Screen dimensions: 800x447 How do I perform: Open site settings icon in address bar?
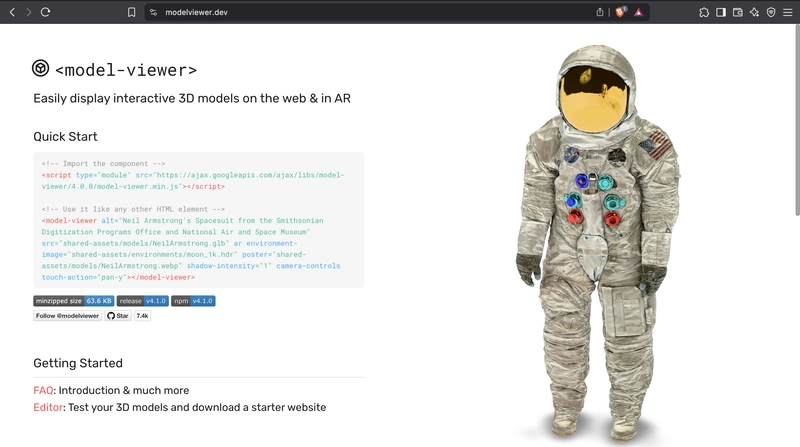tap(154, 12)
